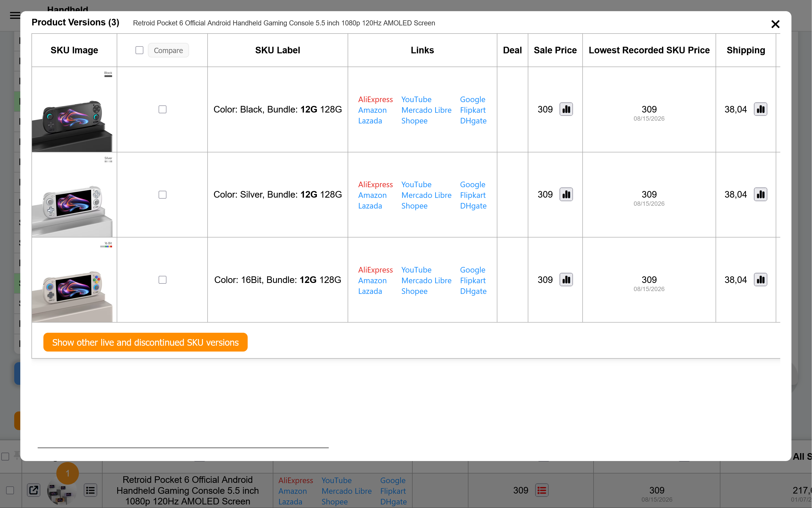Open the Shopee link for the Silver SKU
The height and width of the screenshot is (508, 812).
point(414,206)
